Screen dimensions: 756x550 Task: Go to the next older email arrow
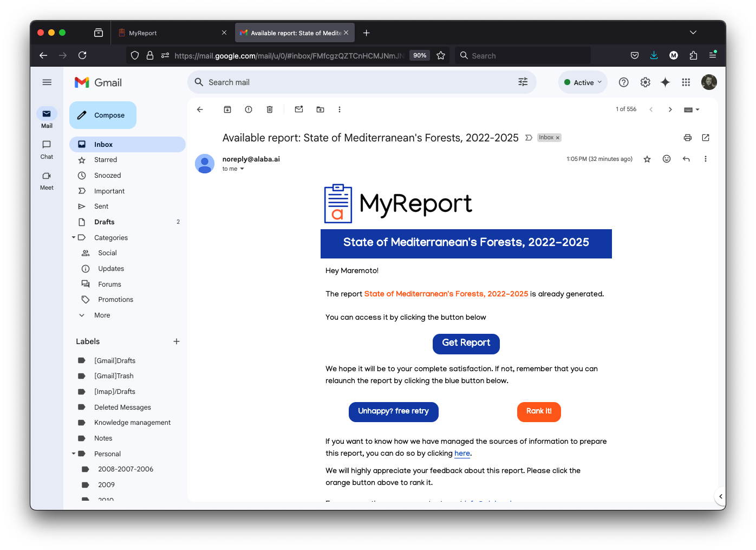pos(670,109)
